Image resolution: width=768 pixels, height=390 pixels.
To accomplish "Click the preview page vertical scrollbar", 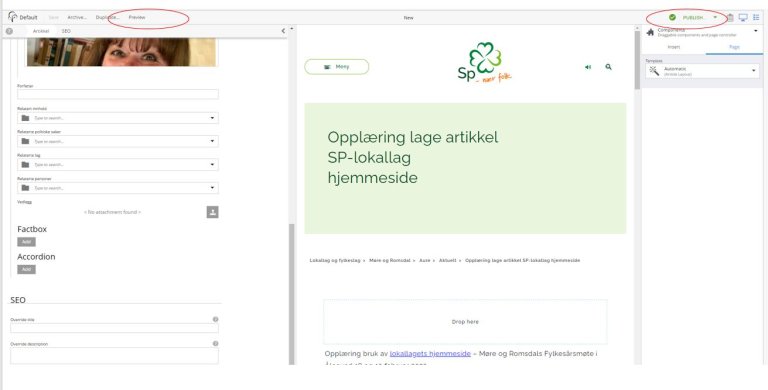I will coord(637,59).
